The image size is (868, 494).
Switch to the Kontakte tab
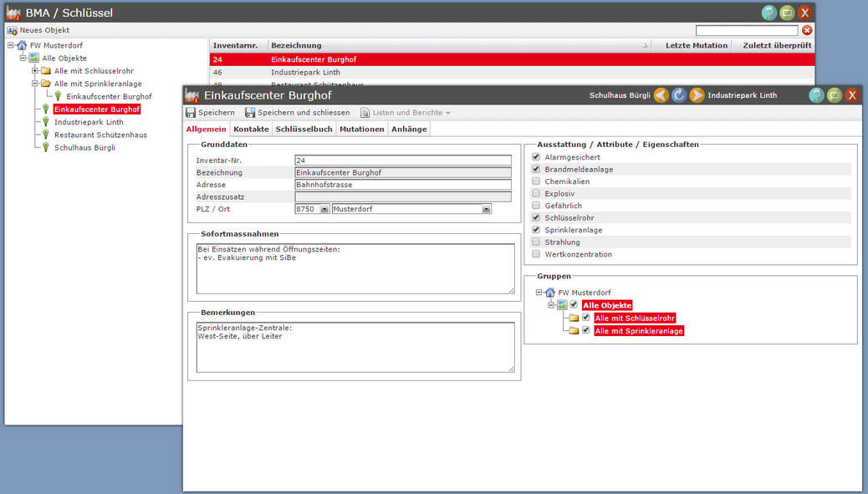(x=251, y=130)
